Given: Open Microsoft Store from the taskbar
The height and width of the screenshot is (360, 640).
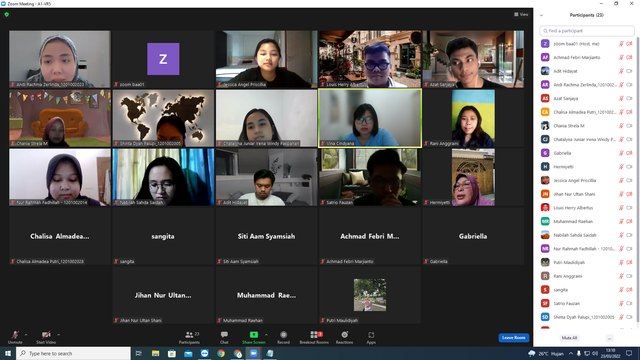Looking at the screenshot, I should pyautogui.click(x=172, y=353).
